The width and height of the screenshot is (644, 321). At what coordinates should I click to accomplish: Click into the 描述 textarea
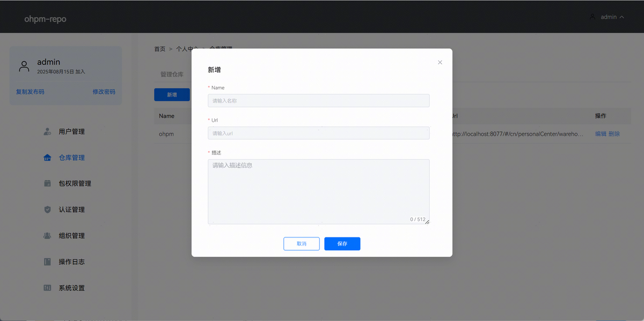pyautogui.click(x=318, y=190)
